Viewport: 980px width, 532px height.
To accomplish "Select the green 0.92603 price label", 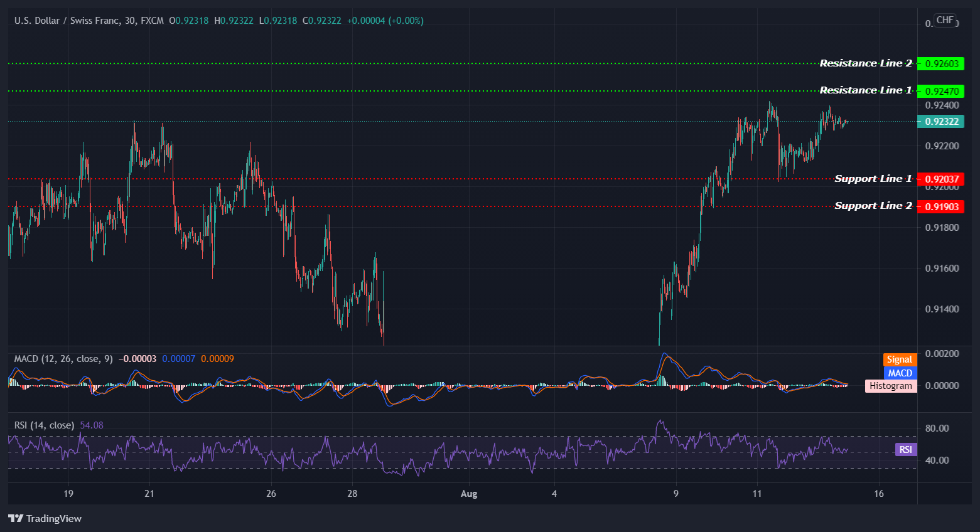I will point(940,64).
